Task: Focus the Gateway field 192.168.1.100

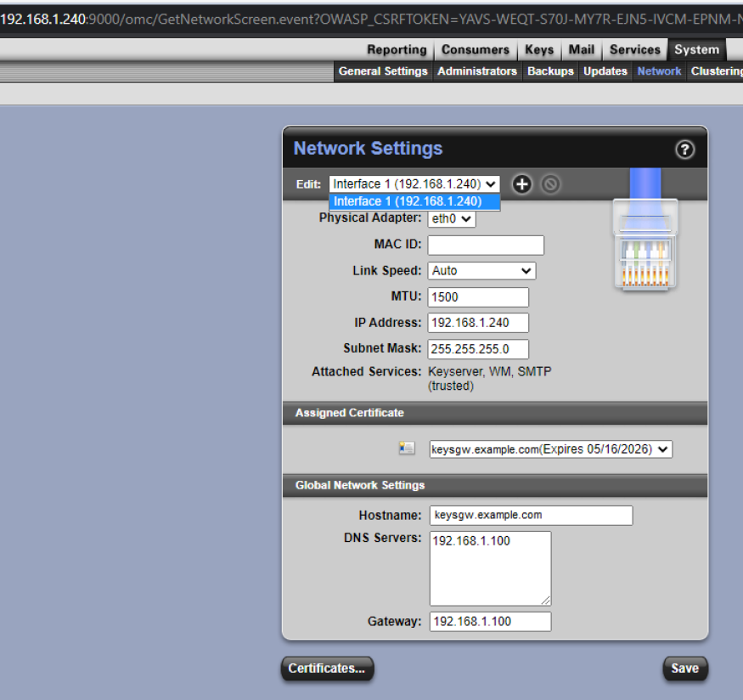Action: 491,621
